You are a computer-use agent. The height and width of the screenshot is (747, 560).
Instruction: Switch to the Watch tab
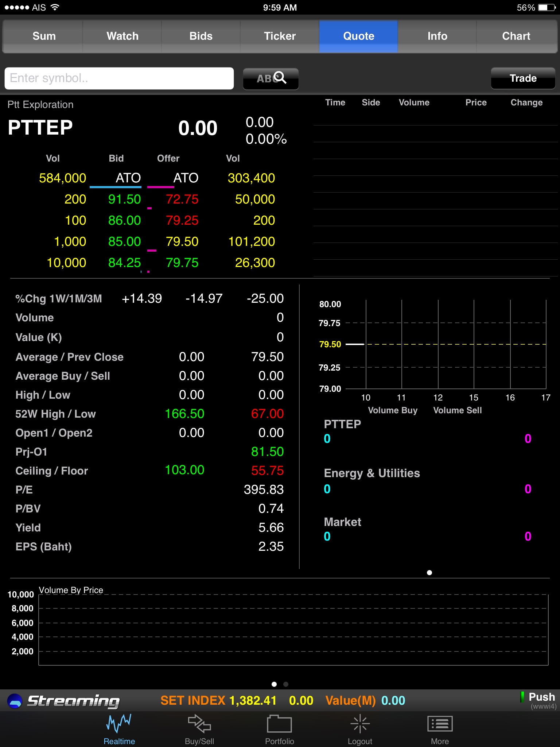[122, 36]
